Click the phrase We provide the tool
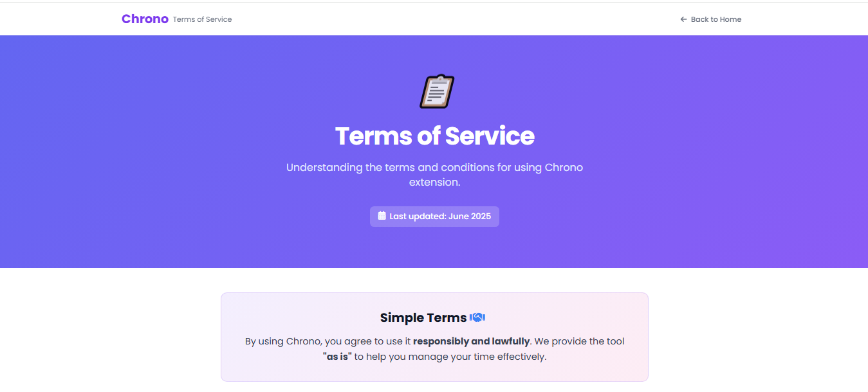The height and width of the screenshot is (392, 868). pyautogui.click(x=579, y=341)
